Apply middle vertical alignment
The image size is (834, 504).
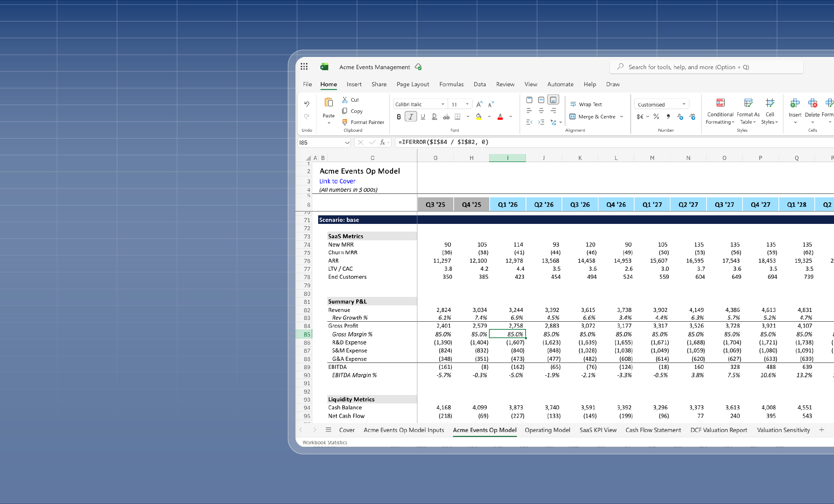(541, 100)
